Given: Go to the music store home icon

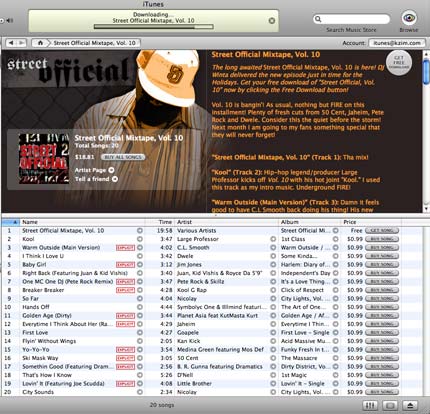Looking at the screenshot, I should point(40,43).
